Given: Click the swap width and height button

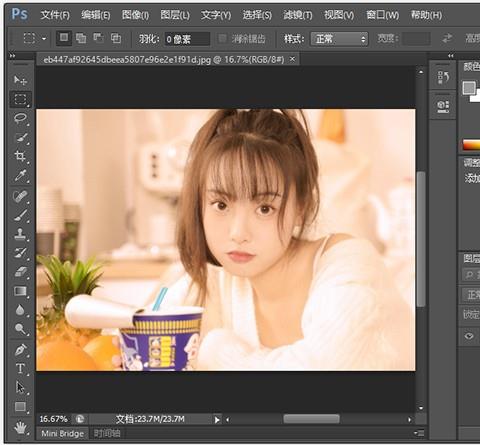Looking at the screenshot, I should tap(448, 39).
